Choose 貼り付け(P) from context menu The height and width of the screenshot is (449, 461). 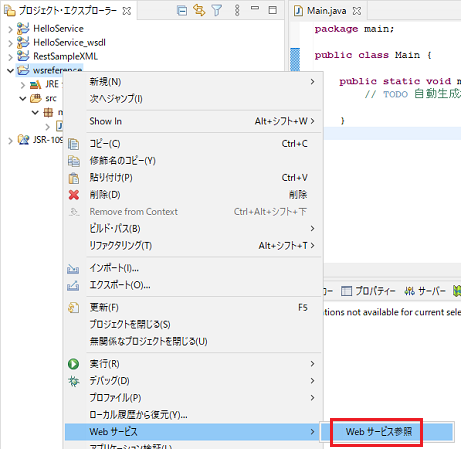click(x=193, y=178)
